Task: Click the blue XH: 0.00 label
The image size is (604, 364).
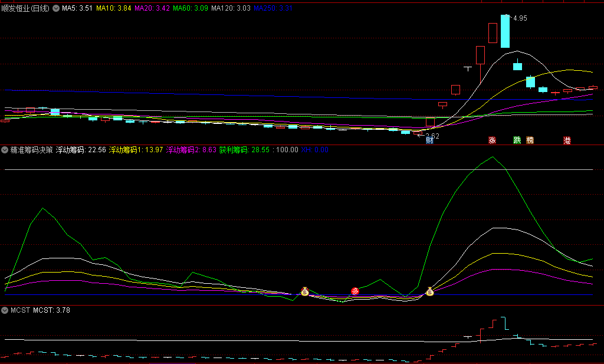Action: 315,150
